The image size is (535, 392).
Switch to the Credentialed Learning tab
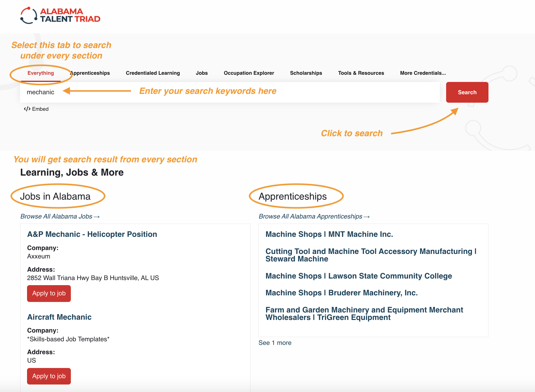[153, 73]
